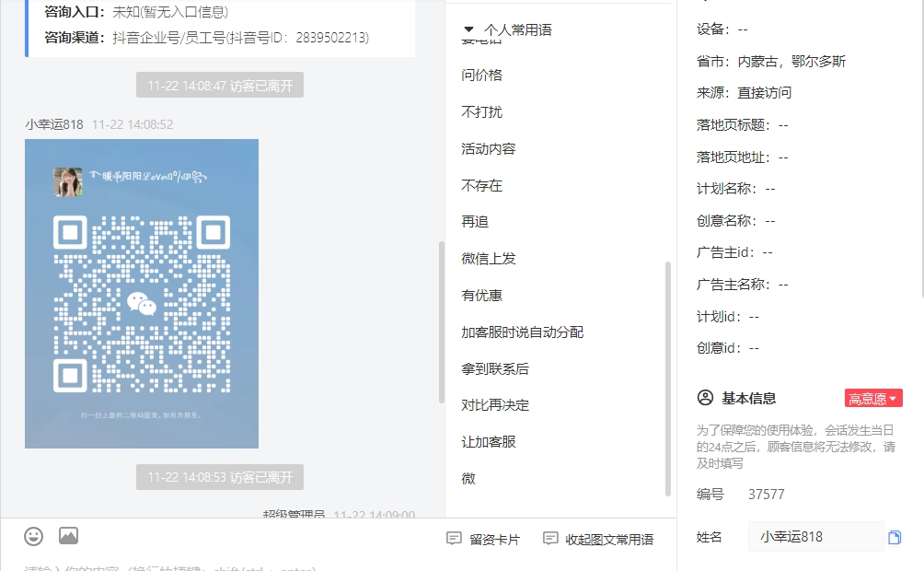Click the 姓名 input field
The width and height of the screenshot is (924, 571).
pos(816,537)
